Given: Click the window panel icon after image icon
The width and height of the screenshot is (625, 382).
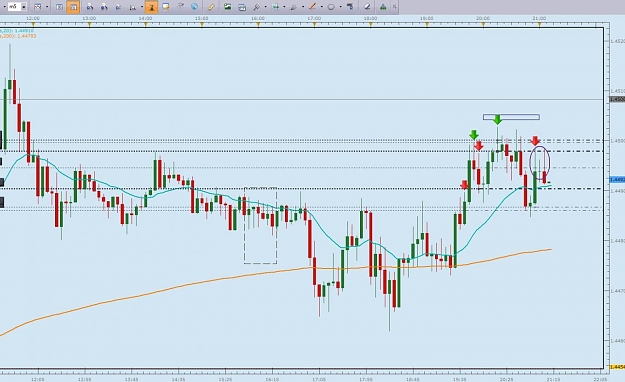Looking at the screenshot, I should coord(242,7).
